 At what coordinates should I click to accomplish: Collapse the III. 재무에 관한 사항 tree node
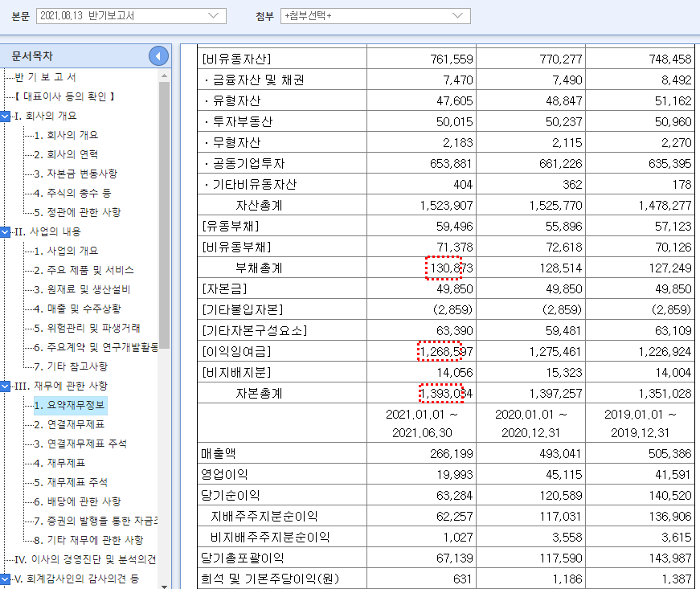click(5, 387)
